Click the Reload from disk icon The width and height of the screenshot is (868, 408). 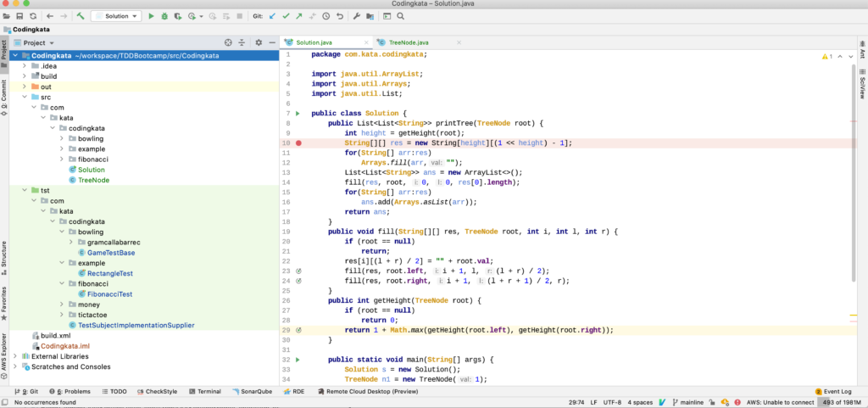coord(33,17)
